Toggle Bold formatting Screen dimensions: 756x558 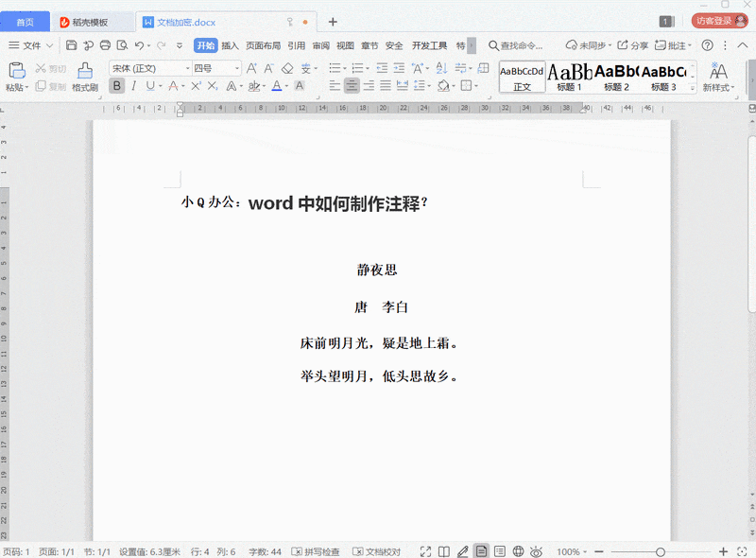[116, 86]
